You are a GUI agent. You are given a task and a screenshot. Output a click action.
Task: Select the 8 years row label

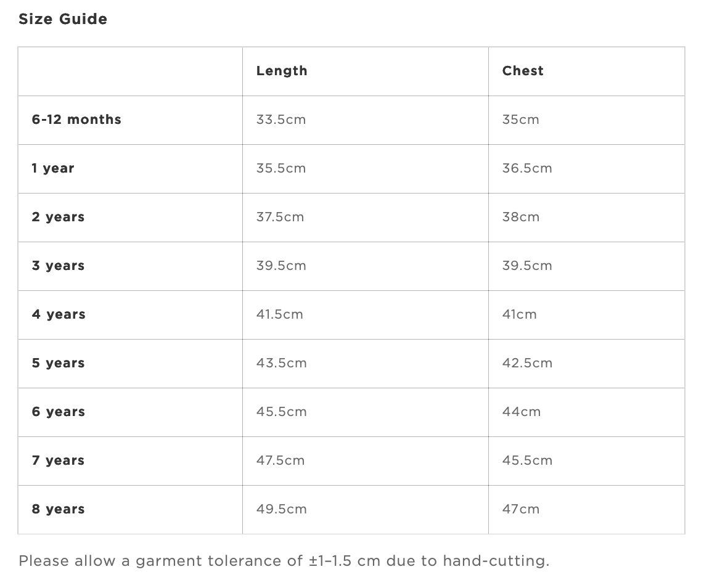pos(58,509)
